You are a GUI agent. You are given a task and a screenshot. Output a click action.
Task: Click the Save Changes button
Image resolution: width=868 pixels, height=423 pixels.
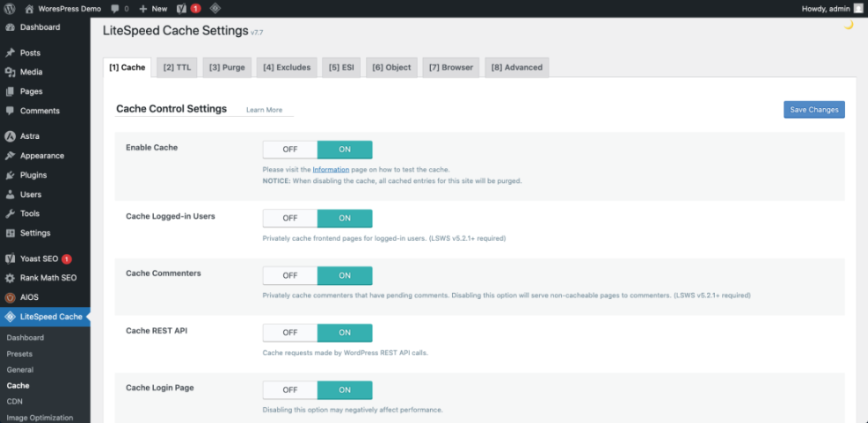[814, 110]
